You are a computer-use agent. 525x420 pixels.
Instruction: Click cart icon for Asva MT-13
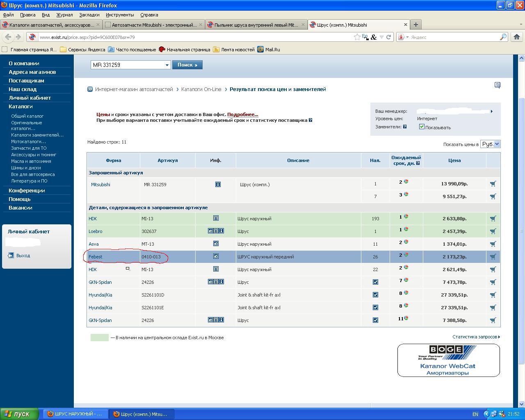click(493, 244)
